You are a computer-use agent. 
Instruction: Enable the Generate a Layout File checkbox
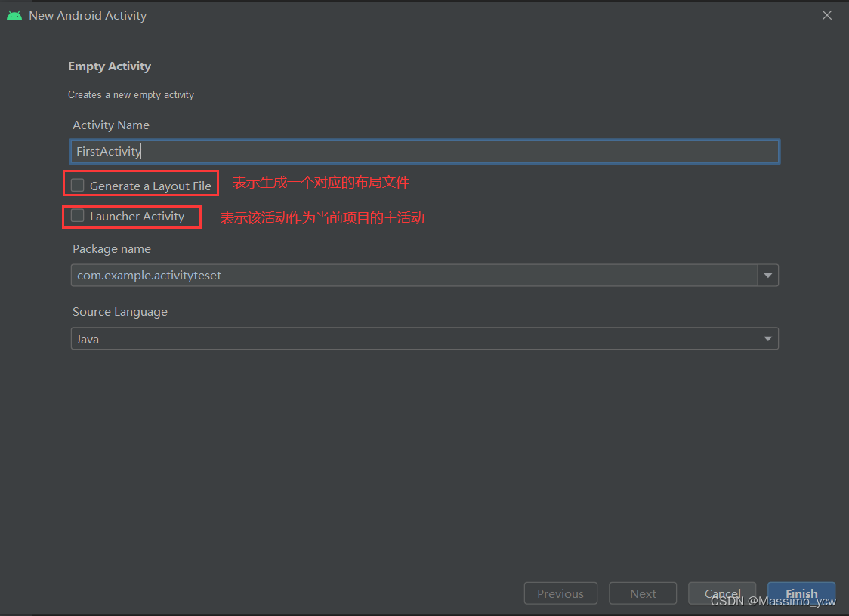pyautogui.click(x=78, y=186)
